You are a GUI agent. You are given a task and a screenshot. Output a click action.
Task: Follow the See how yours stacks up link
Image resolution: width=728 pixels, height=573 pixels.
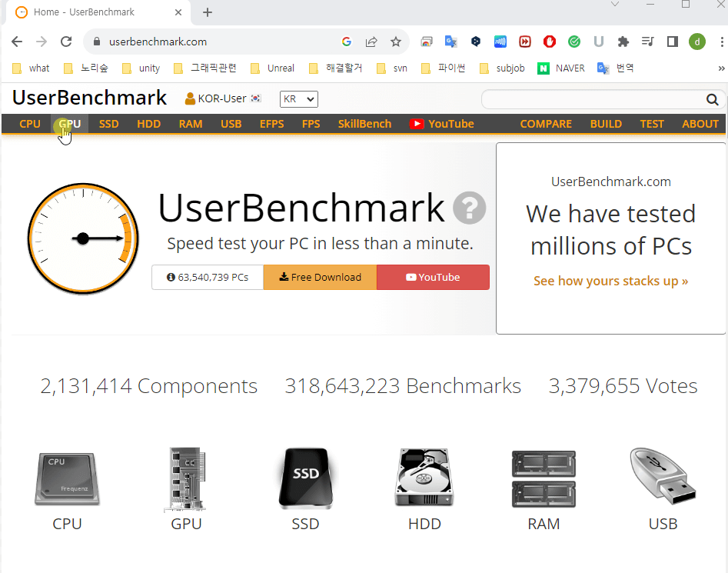(610, 281)
